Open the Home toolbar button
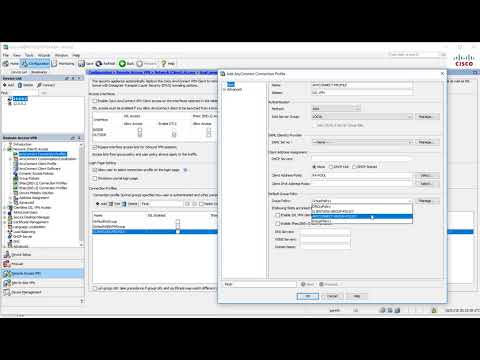 tap(11, 63)
